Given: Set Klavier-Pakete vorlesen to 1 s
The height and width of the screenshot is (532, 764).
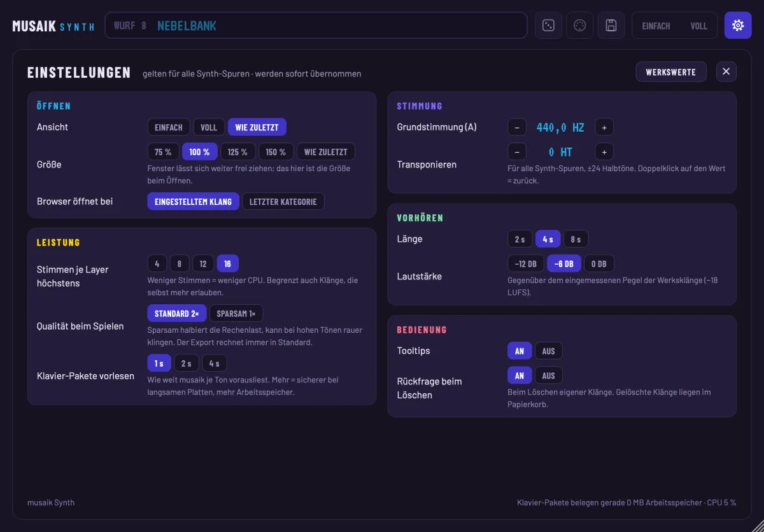Looking at the screenshot, I should [x=159, y=363].
